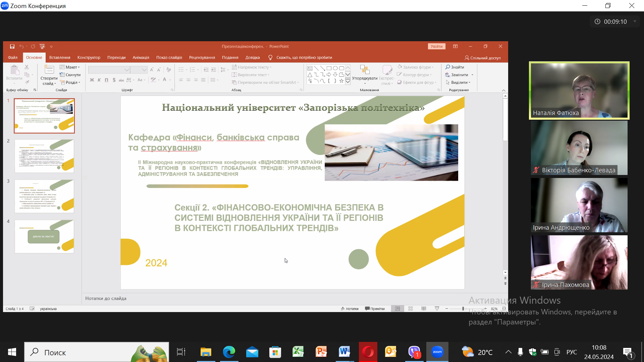Click the Slide Sorter view icon

411,309
